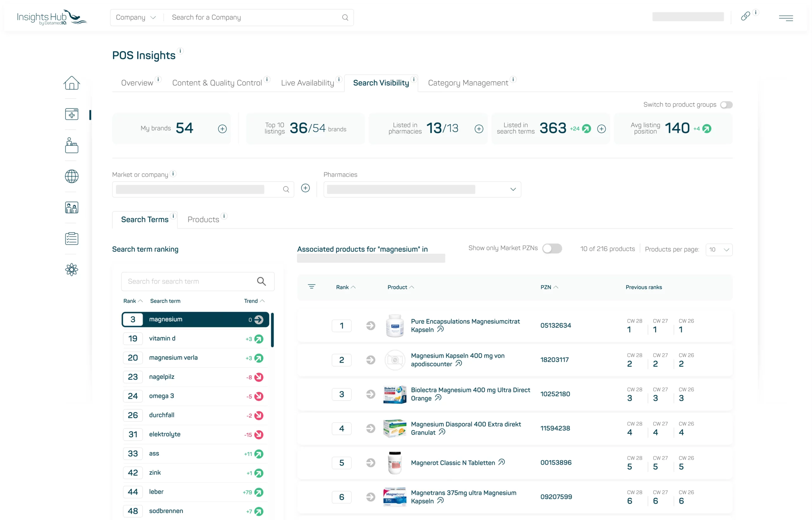This screenshot has height=520, width=812.
Task: Switch to Category Management tab
Action: point(468,83)
